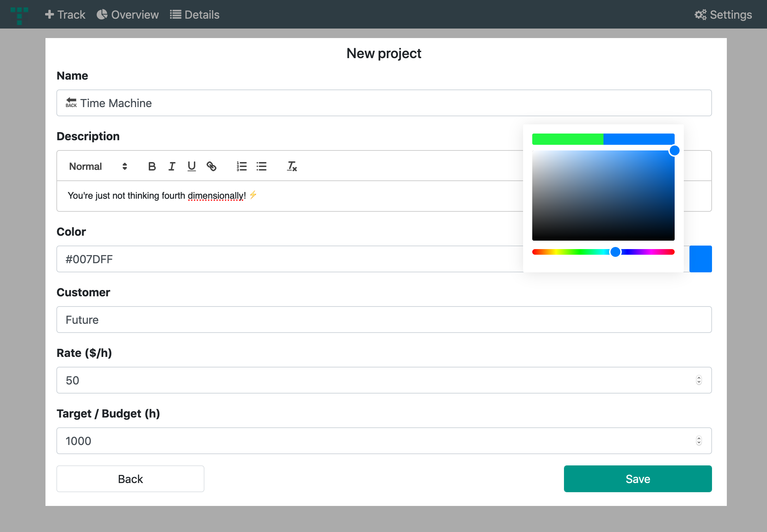The image size is (767, 532).
Task: Toggle the numbered list
Action: coord(242,166)
